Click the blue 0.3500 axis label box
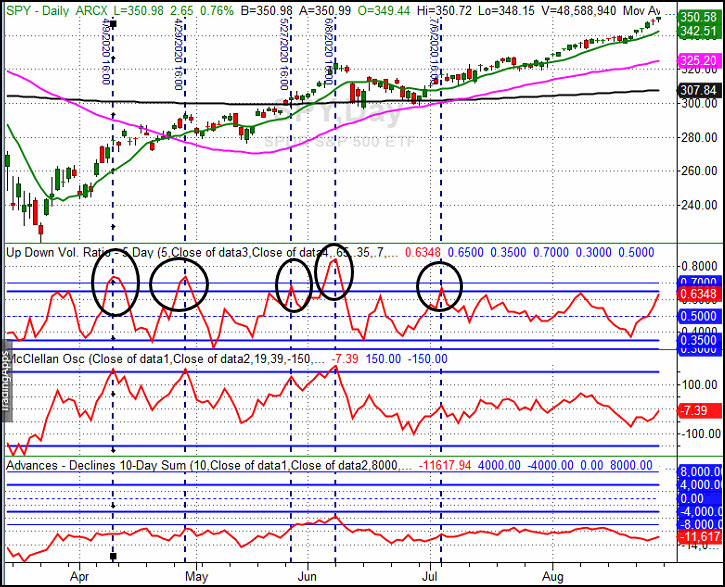Viewport: 725px width, 587px height. point(698,340)
